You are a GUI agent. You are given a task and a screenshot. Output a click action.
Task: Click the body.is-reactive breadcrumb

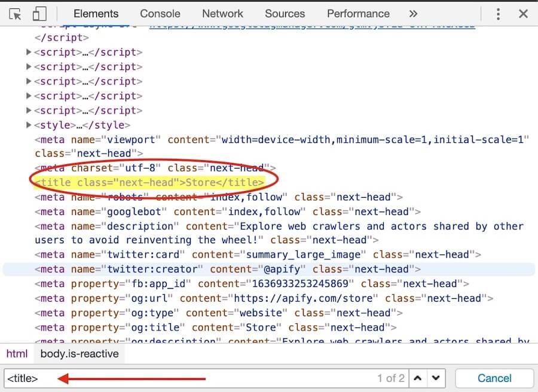pyautogui.click(x=80, y=354)
